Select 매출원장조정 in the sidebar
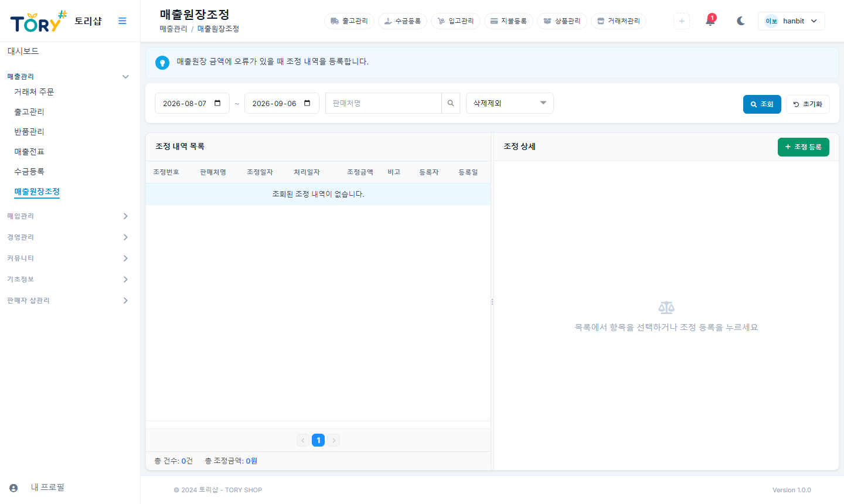Viewport: 844px width, 504px height. [37, 192]
